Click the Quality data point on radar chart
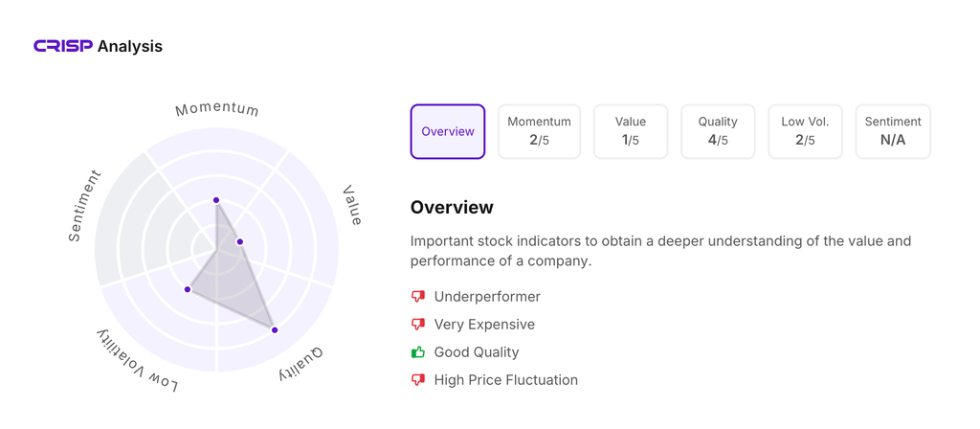 click(275, 330)
